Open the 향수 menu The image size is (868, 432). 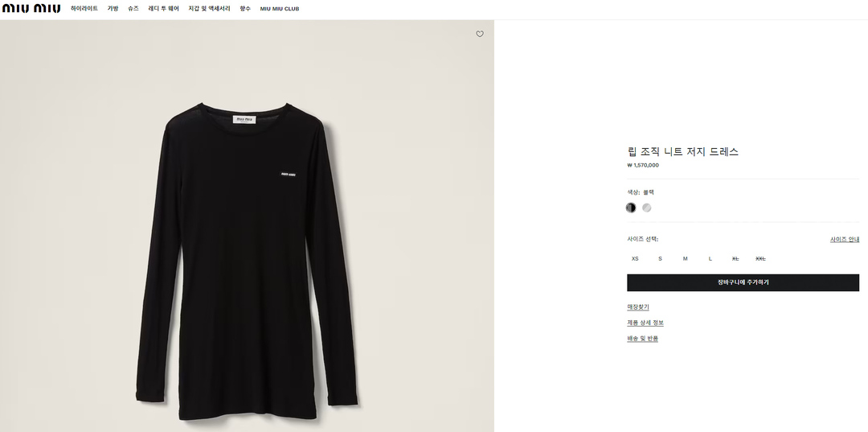tap(245, 9)
